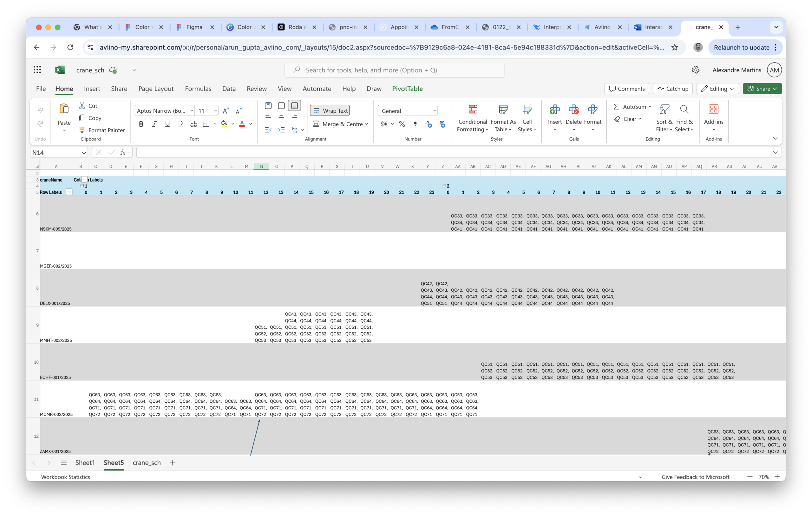Align text left

pyautogui.click(x=268, y=118)
